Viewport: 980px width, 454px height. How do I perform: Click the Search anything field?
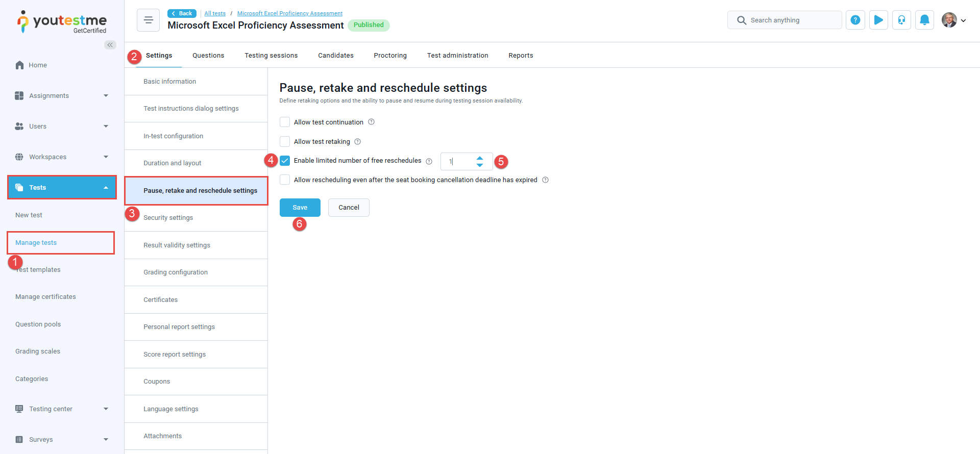[x=785, y=20]
